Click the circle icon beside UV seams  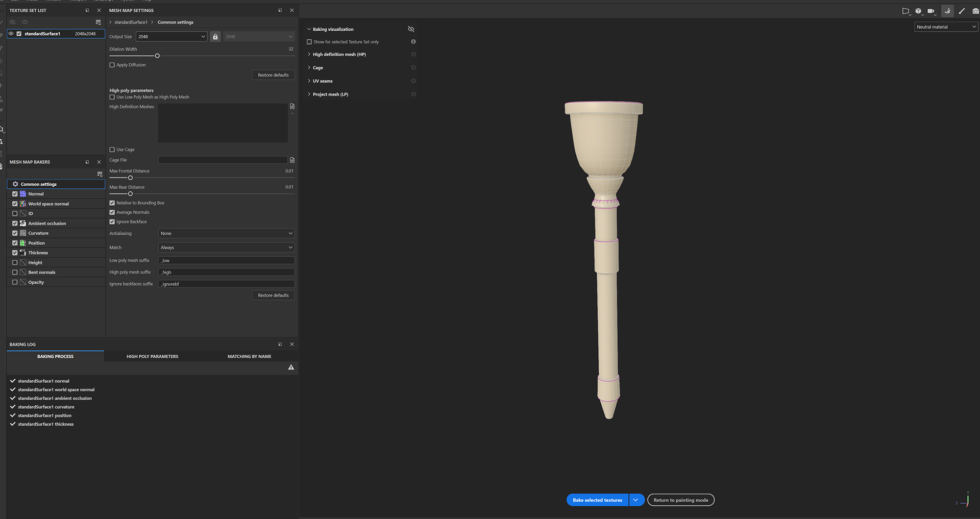click(413, 81)
